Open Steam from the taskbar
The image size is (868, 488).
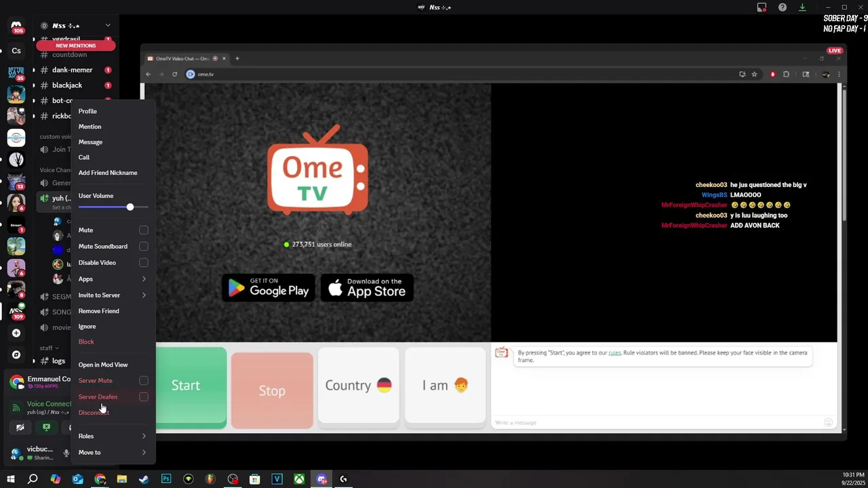(144, 479)
